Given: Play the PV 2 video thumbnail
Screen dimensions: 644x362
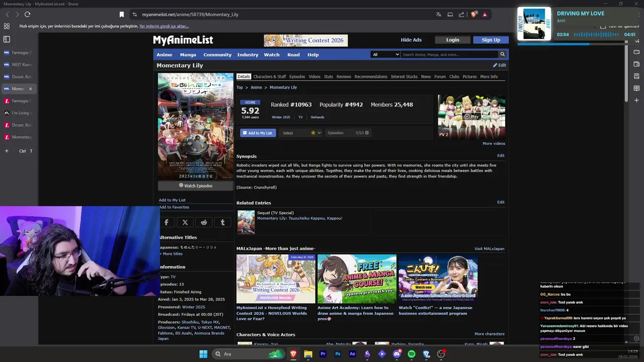Looking at the screenshot, I should 471,116.
